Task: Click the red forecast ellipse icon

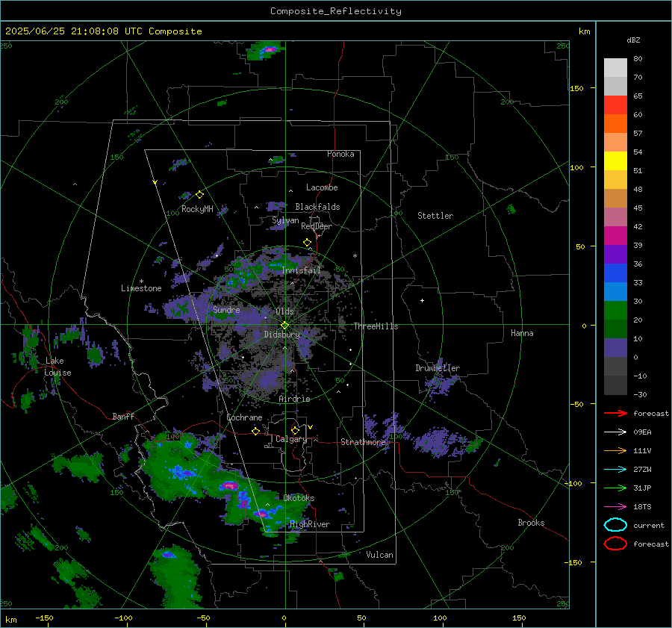Action: tap(615, 544)
